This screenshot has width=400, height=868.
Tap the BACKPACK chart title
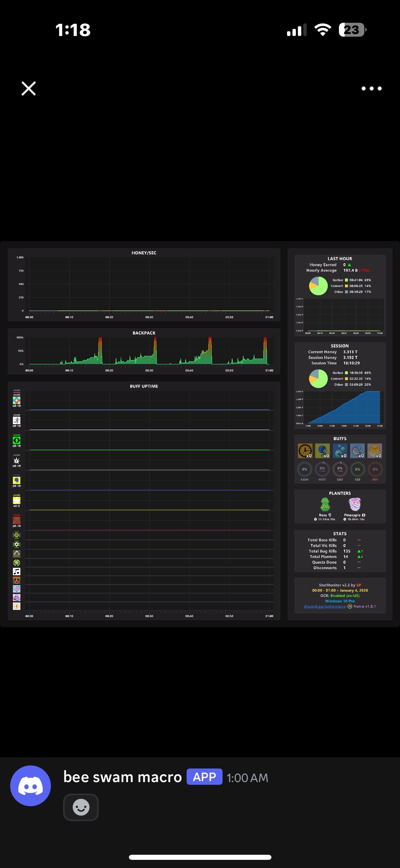[x=144, y=333]
